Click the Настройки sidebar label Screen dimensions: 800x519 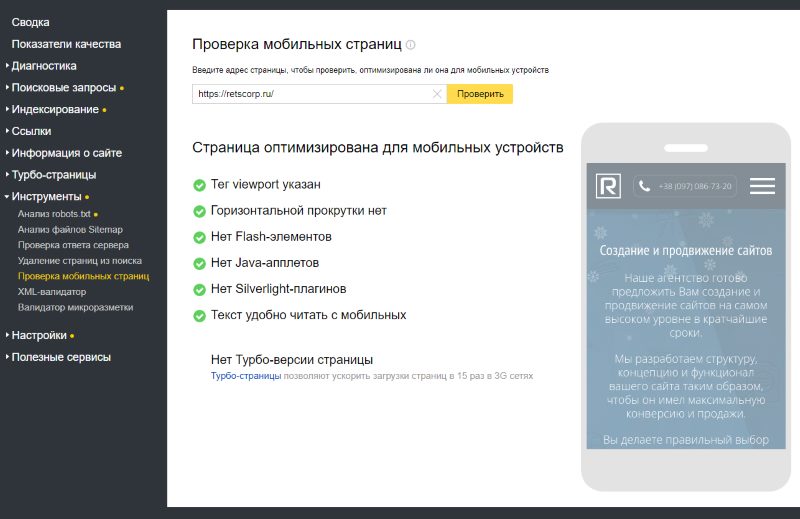[x=39, y=335]
